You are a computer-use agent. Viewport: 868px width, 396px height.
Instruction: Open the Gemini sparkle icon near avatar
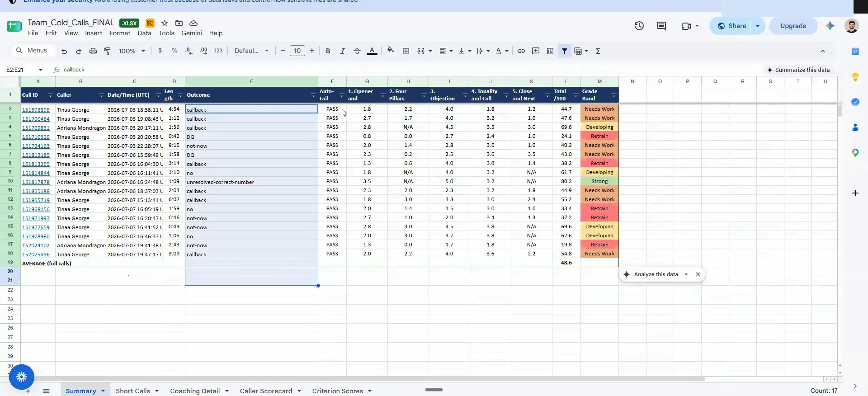[x=830, y=26]
